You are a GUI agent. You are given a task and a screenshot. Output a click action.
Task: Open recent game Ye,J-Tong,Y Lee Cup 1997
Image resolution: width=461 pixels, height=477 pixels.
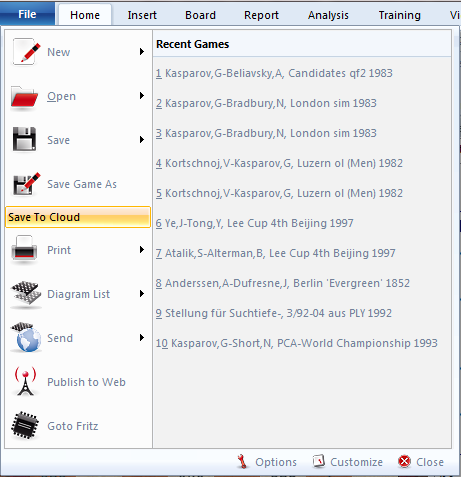pos(254,223)
